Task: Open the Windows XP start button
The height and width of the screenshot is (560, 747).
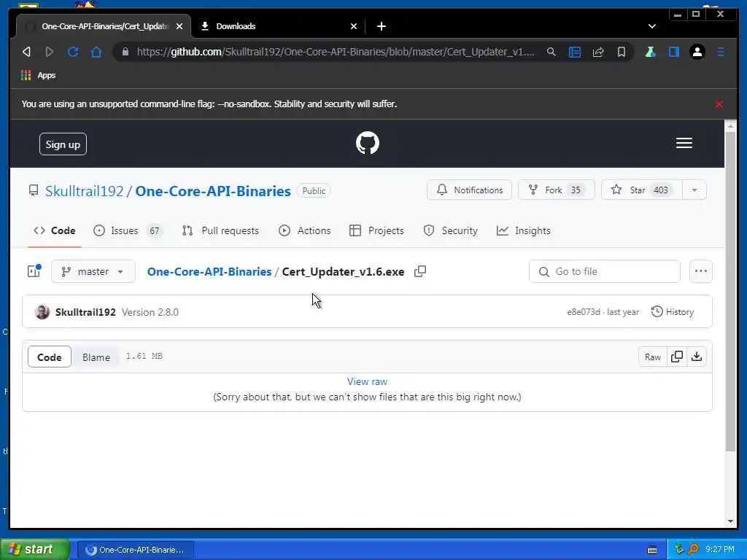Action: click(34, 549)
